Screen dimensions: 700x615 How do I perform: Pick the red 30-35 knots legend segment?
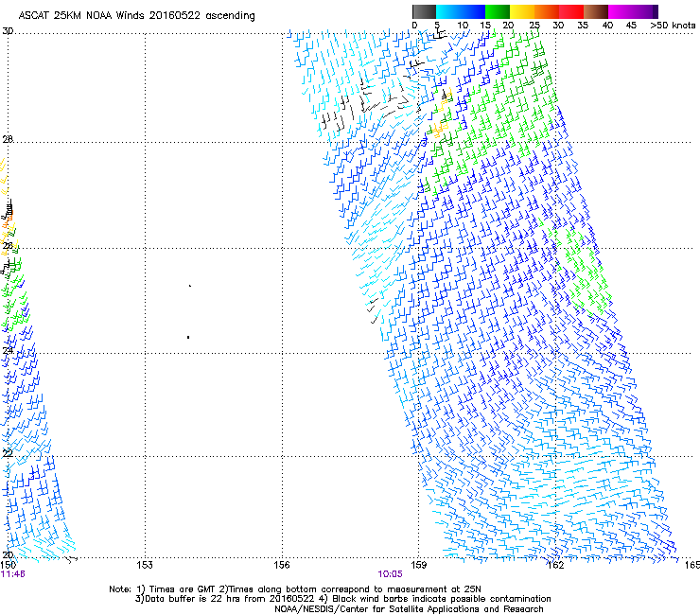[x=571, y=11]
